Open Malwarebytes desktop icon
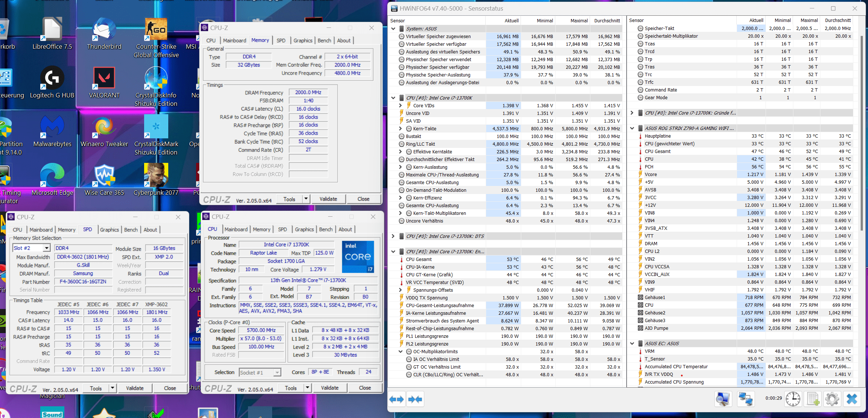This screenshot has height=418, width=868. tap(52, 131)
